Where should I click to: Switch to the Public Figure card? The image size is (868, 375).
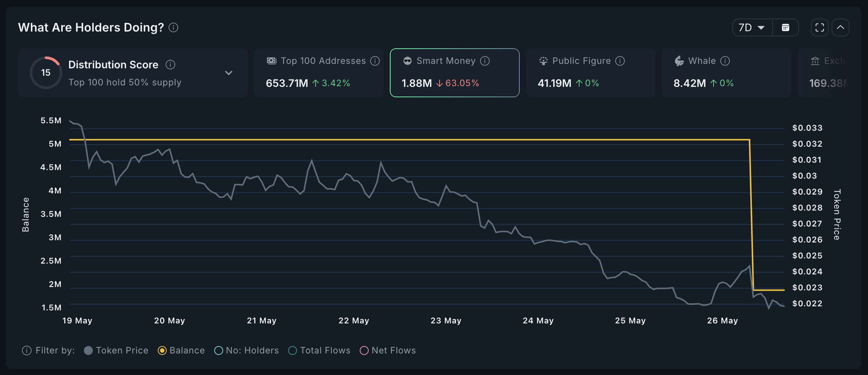point(590,73)
